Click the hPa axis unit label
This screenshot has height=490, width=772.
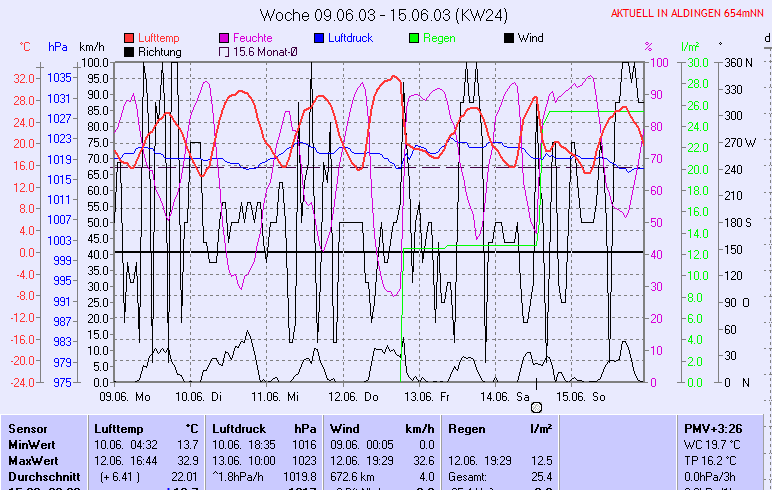[57, 47]
